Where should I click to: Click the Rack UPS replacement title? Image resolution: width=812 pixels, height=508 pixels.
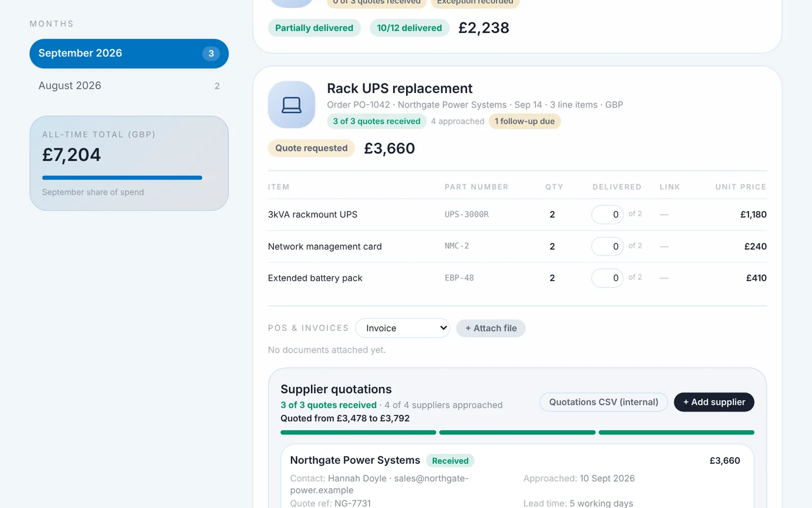coord(399,88)
